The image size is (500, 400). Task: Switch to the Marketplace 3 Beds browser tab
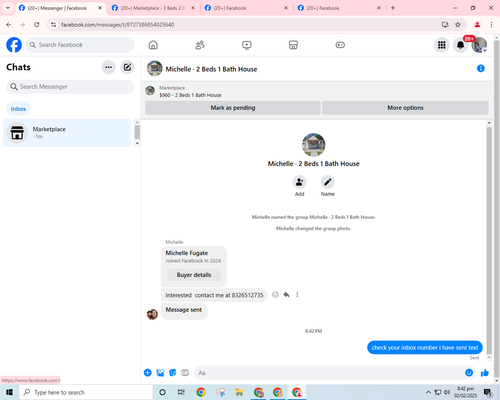(153, 8)
